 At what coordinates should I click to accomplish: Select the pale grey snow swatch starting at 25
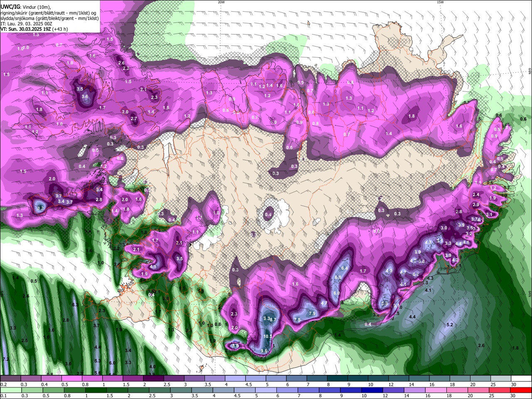pos(501,378)
